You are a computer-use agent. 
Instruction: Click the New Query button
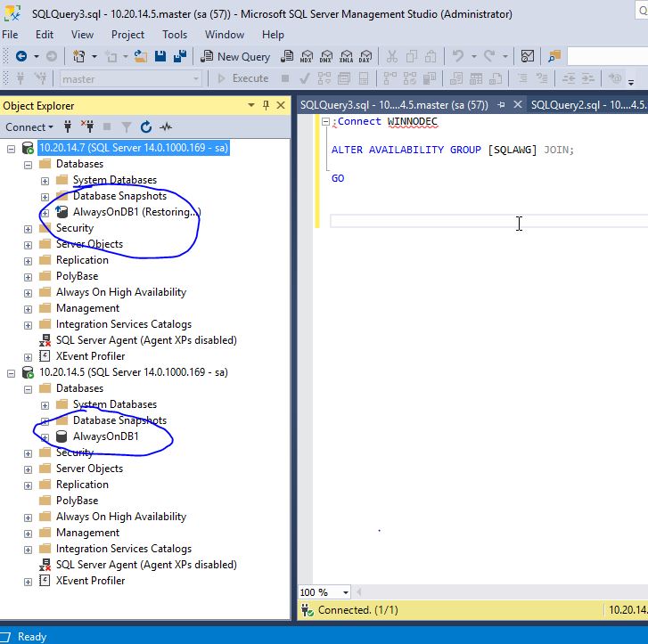click(235, 57)
